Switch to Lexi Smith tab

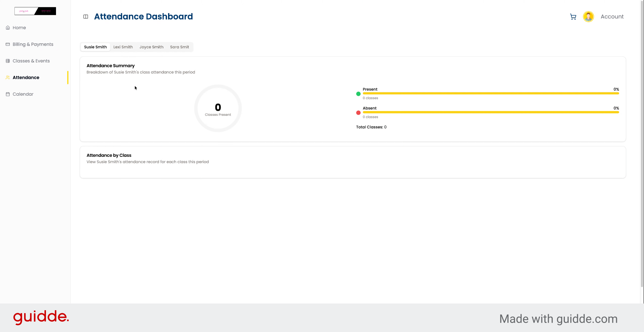pos(123,47)
